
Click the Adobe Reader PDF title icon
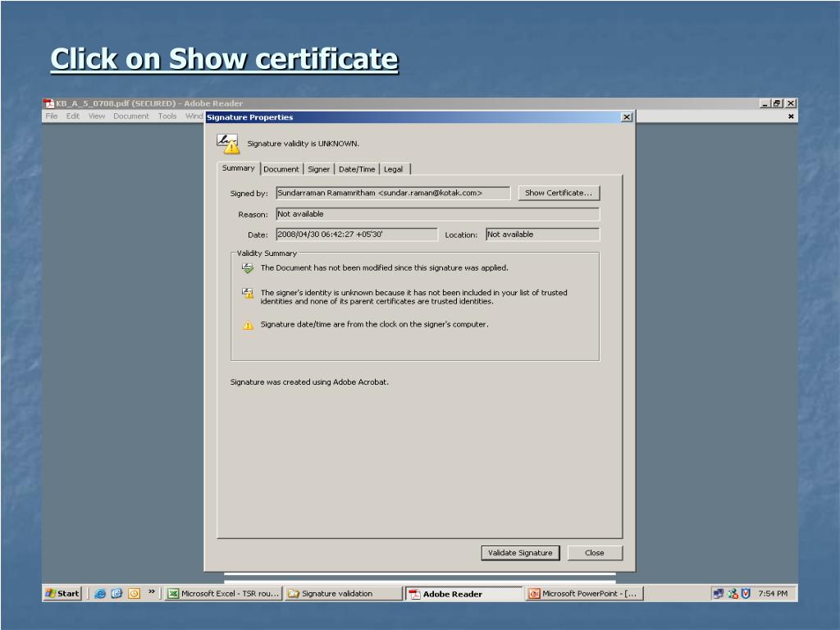coord(49,103)
